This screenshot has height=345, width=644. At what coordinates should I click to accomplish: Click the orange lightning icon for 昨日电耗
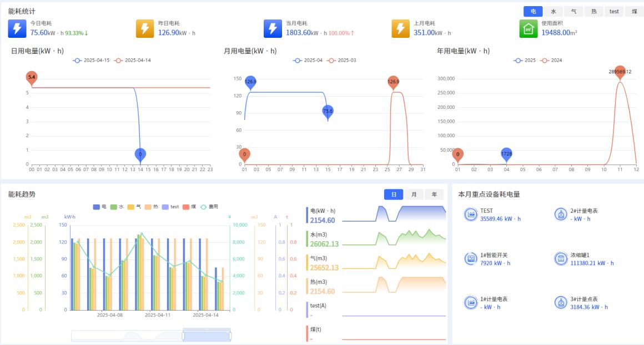(145, 29)
